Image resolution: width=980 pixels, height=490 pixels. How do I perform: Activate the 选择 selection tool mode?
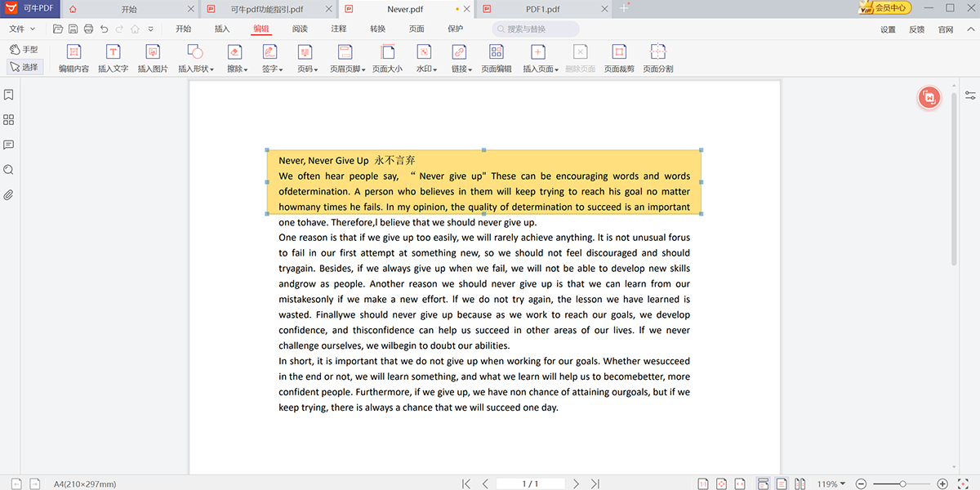click(x=24, y=67)
